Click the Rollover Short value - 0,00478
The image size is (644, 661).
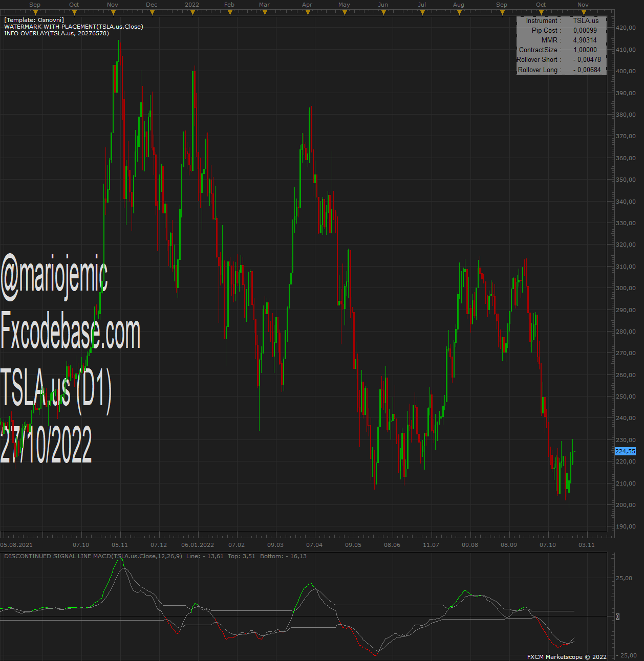(x=587, y=60)
